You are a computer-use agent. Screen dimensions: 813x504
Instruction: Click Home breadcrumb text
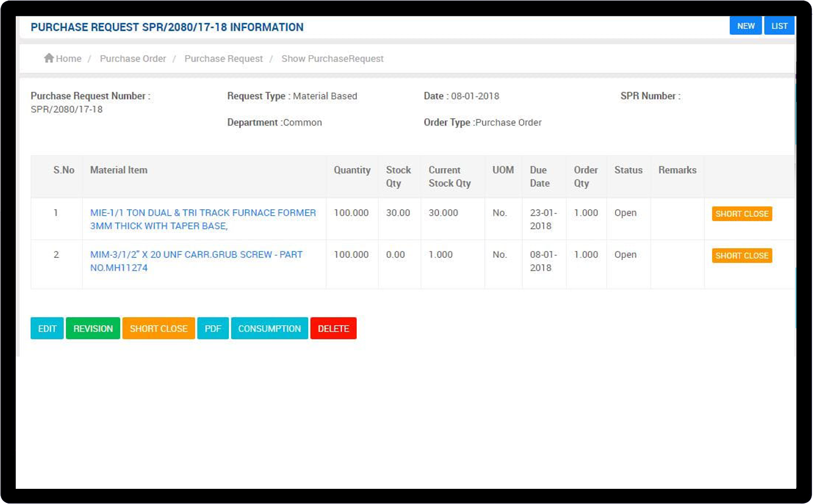point(69,59)
